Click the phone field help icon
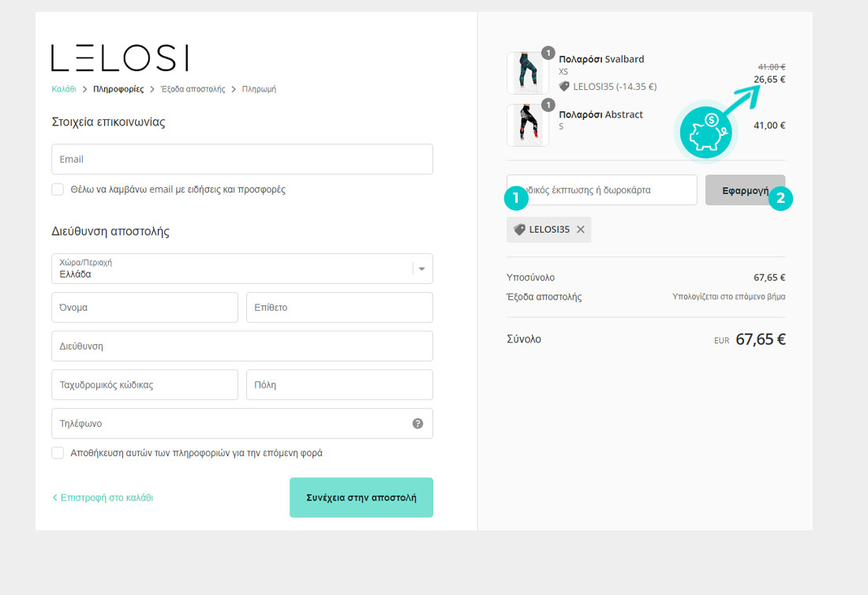868x595 pixels. 418,424
